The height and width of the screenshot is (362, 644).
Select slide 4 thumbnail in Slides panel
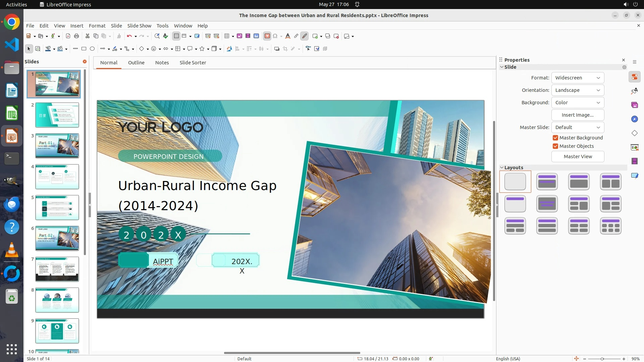57,177
